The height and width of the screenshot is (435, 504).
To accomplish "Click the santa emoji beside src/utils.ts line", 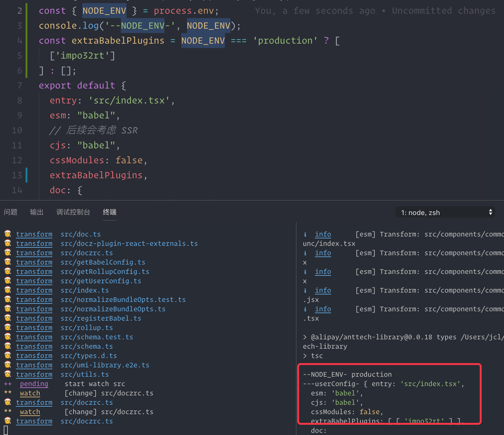I will tap(7, 374).
